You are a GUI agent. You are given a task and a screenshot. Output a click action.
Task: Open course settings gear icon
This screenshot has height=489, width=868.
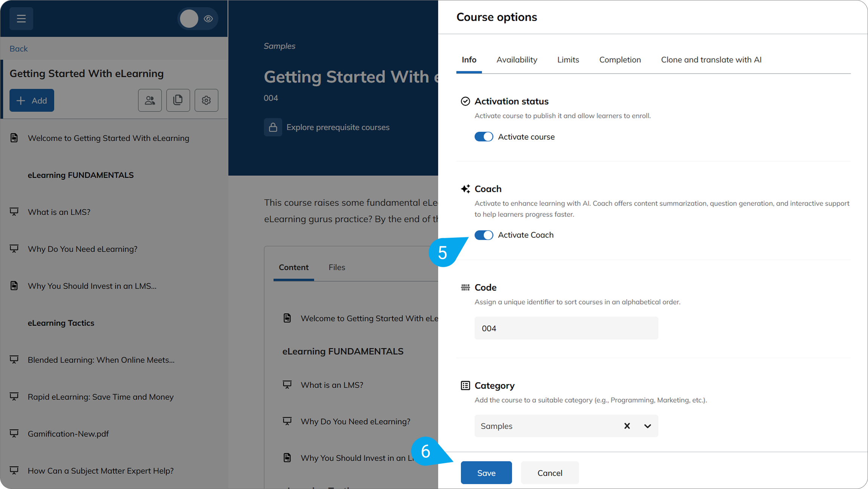click(x=206, y=100)
